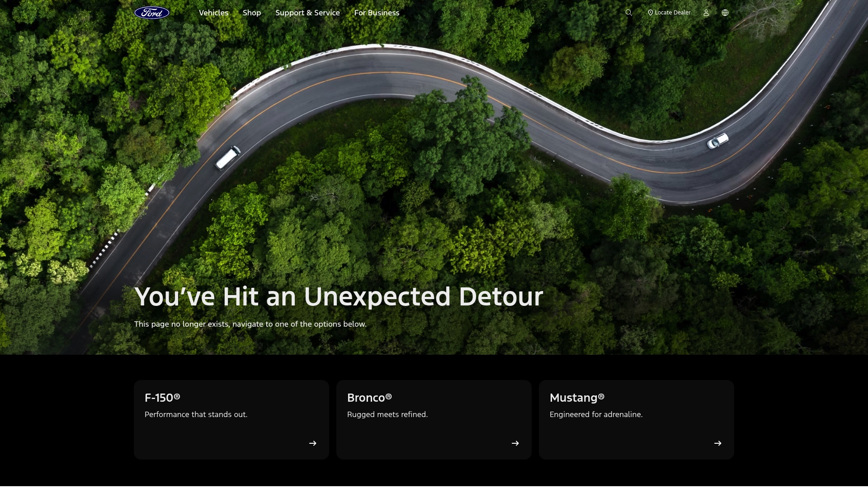Open the globe language selector icon
The height and width of the screenshot is (488, 868).
(725, 13)
